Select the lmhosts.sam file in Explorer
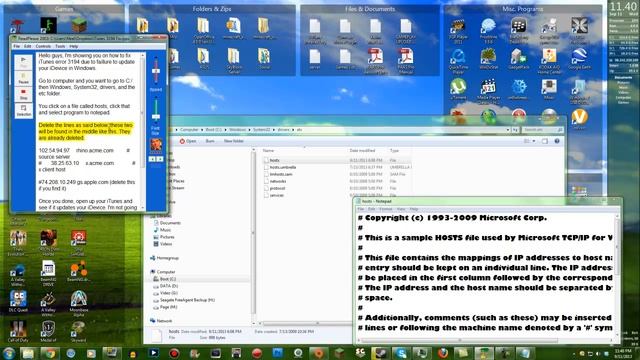This screenshot has height=360, width=640. pyautogui.click(x=281, y=174)
